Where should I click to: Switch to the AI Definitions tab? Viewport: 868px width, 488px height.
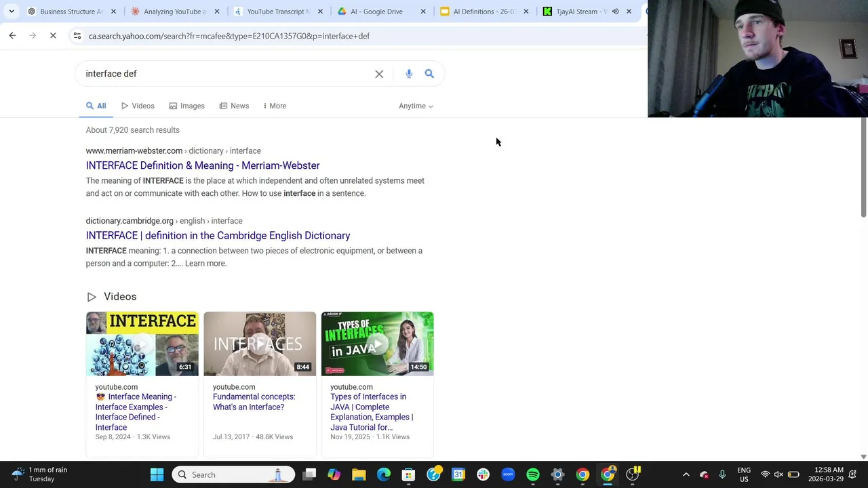479,12
